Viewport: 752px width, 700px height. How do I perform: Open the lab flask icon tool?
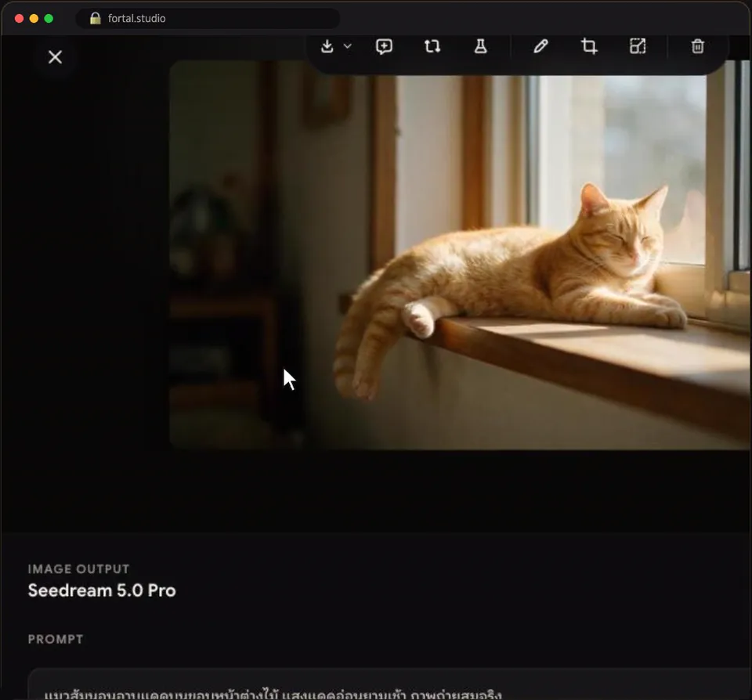(x=480, y=46)
